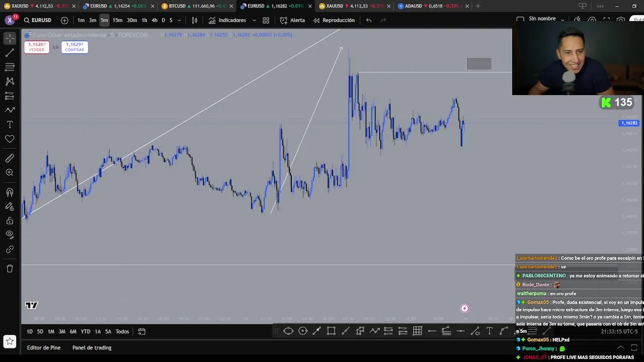The width and height of the screenshot is (644, 362).
Task: Expand the timeframe interval dropdown
Action: (179, 20)
